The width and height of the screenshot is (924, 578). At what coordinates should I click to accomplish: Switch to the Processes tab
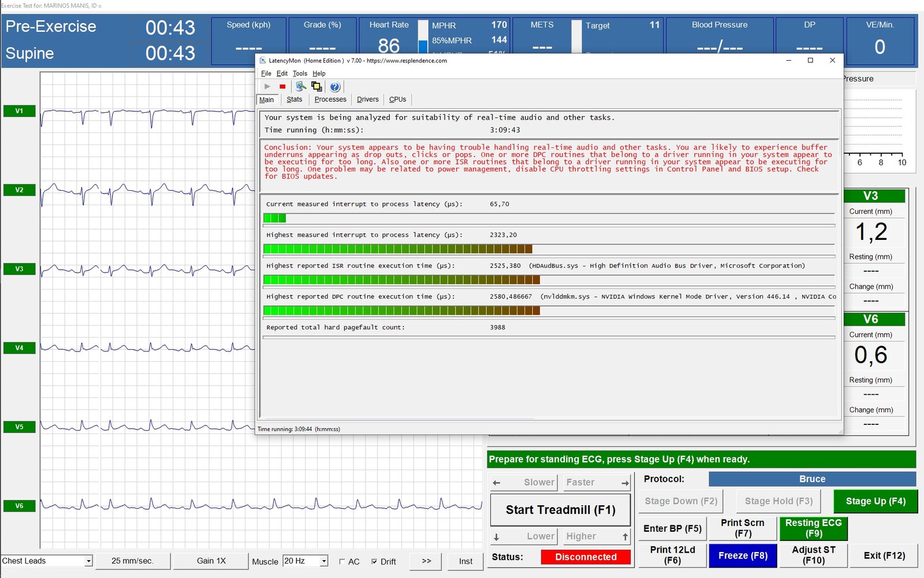click(330, 99)
